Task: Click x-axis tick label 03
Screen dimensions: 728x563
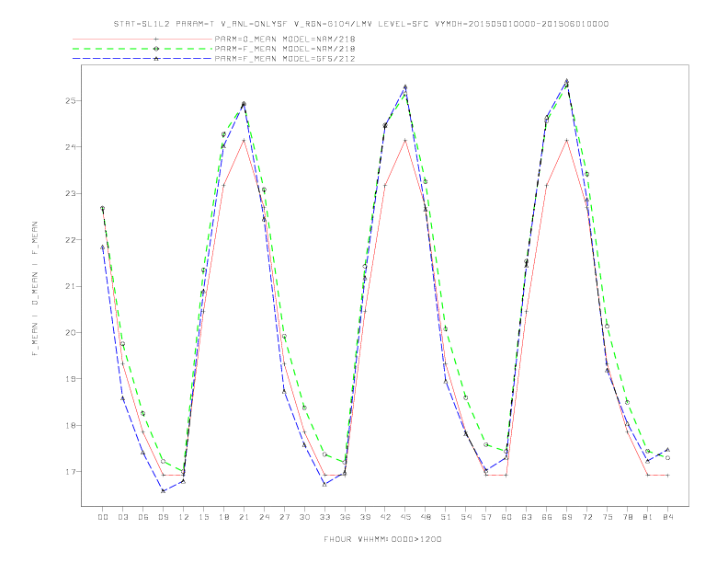Action: pyautogui.click(x=122, y=517)
